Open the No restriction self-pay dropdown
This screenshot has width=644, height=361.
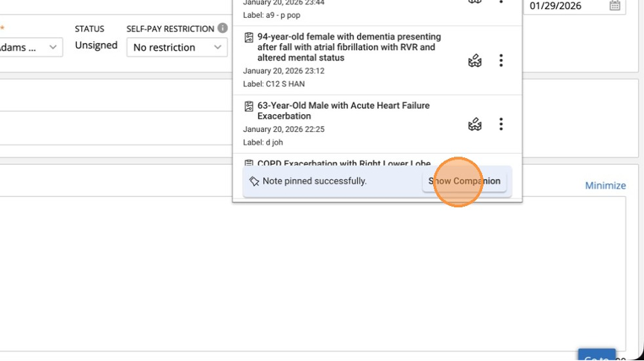pos(177,47)
